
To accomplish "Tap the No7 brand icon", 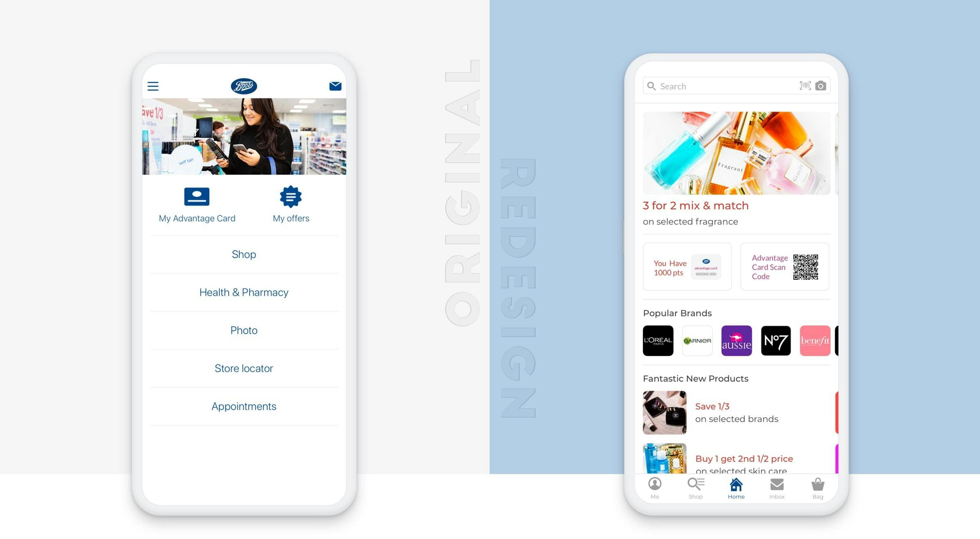I will (776, 341).
